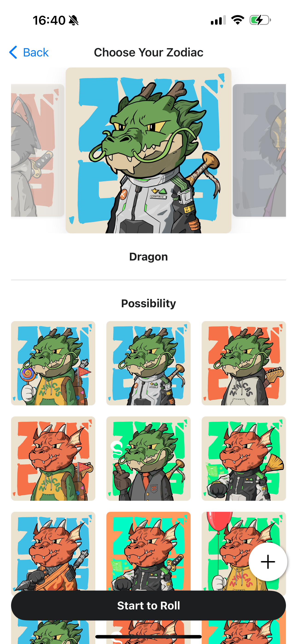Image resolution: width=297 pixels, height=644 pixels.
Task: Tap the floating plus button
Action: [268, 562]
